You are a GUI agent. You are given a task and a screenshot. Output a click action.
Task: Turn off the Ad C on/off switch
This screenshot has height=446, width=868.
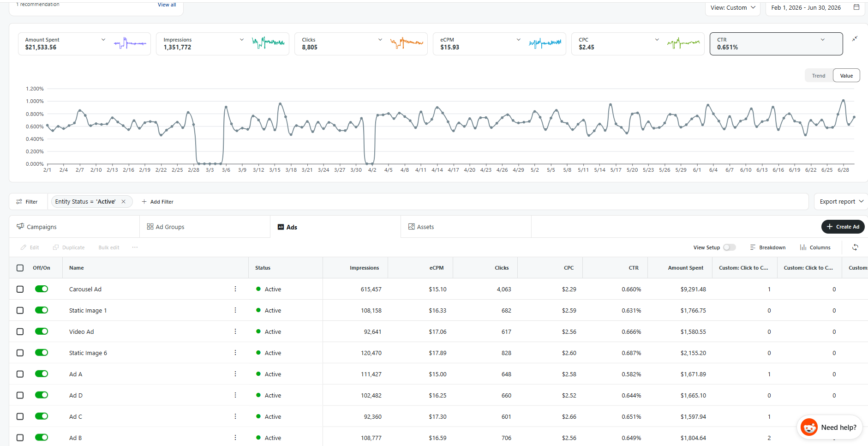[42, 416]
